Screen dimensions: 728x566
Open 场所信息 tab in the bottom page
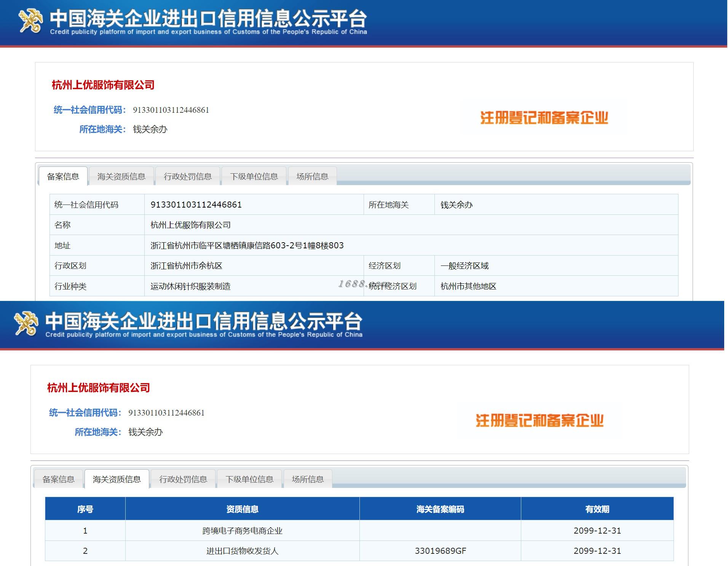point(308,479)
